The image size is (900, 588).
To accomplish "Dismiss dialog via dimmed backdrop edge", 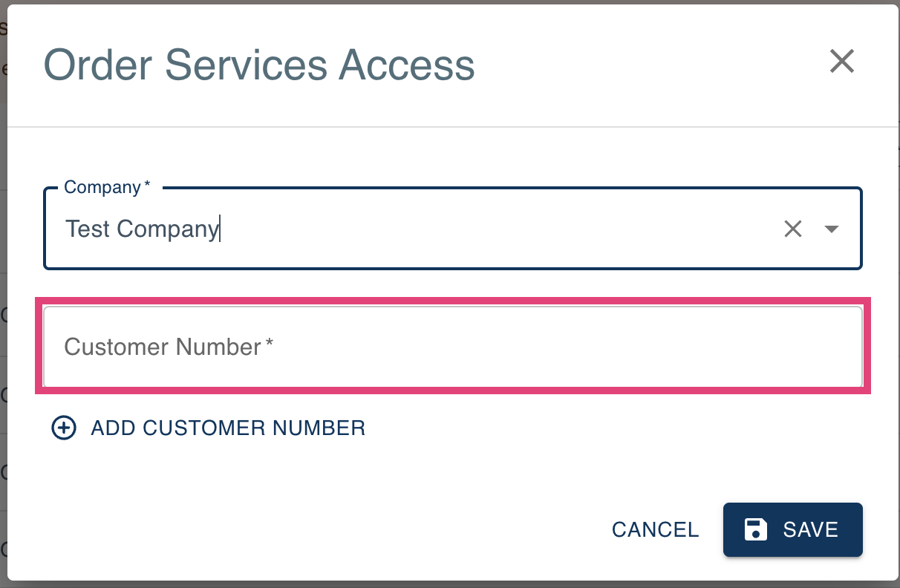I will [3, 297].
